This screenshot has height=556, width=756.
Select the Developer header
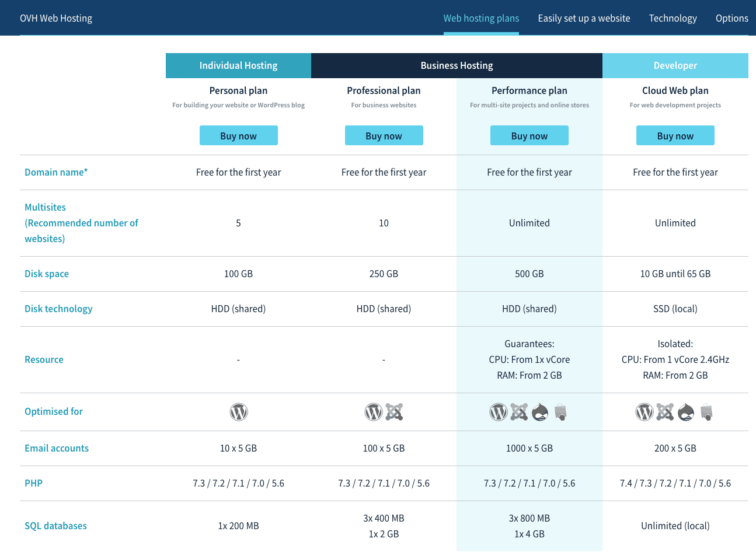675,65
